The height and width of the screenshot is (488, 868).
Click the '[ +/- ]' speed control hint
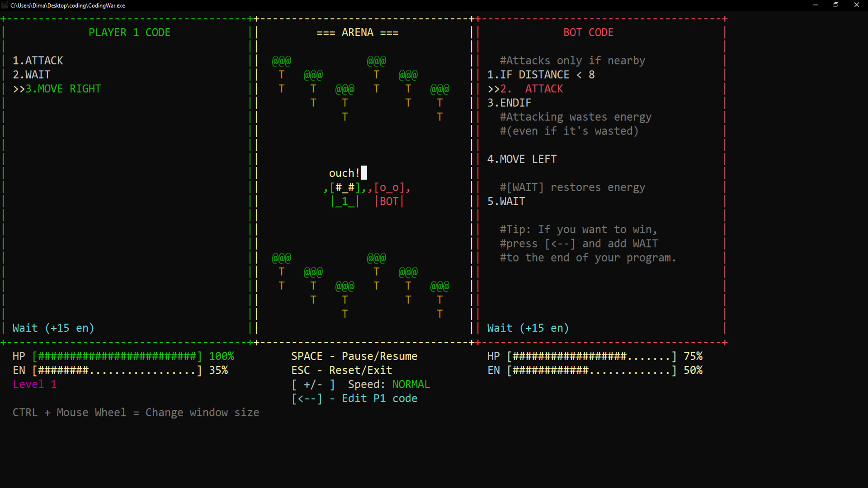313,385
